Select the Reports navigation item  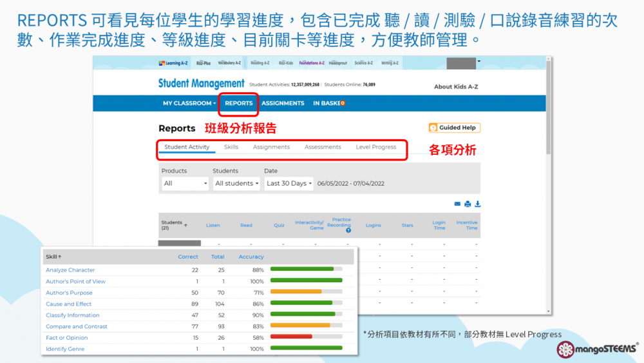pyautogui.click(x=238, y=103)
